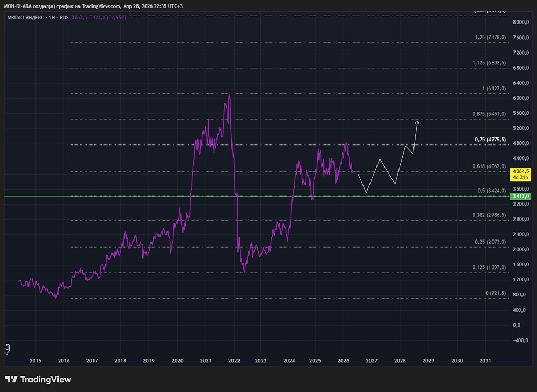Viewport: 537px width, 392px height.
Task: Click the 2021 label on the time axis
Action: click(206, 361)
